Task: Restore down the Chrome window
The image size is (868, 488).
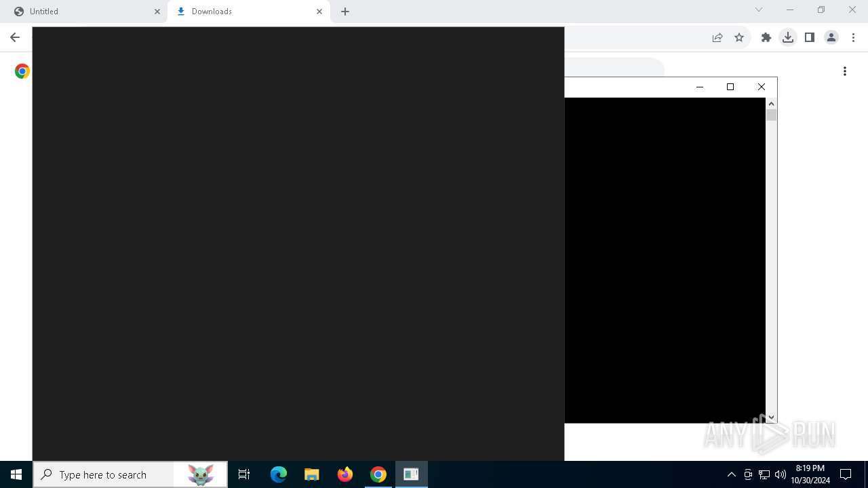Action: pyautogui.click(x=821, y=9)
